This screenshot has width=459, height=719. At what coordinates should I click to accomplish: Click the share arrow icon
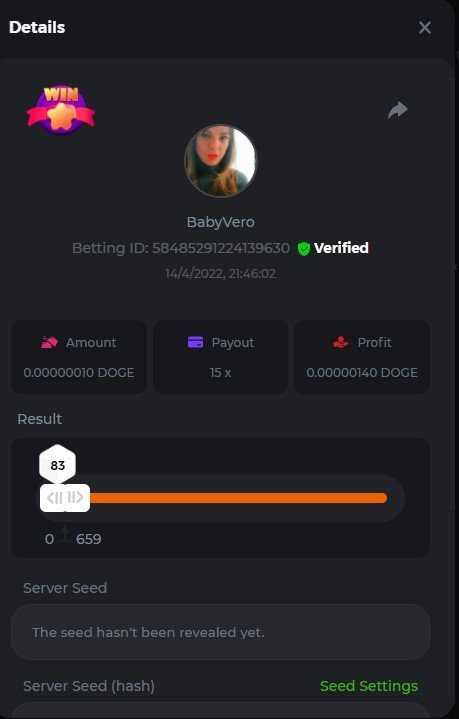tap(398, 110)
